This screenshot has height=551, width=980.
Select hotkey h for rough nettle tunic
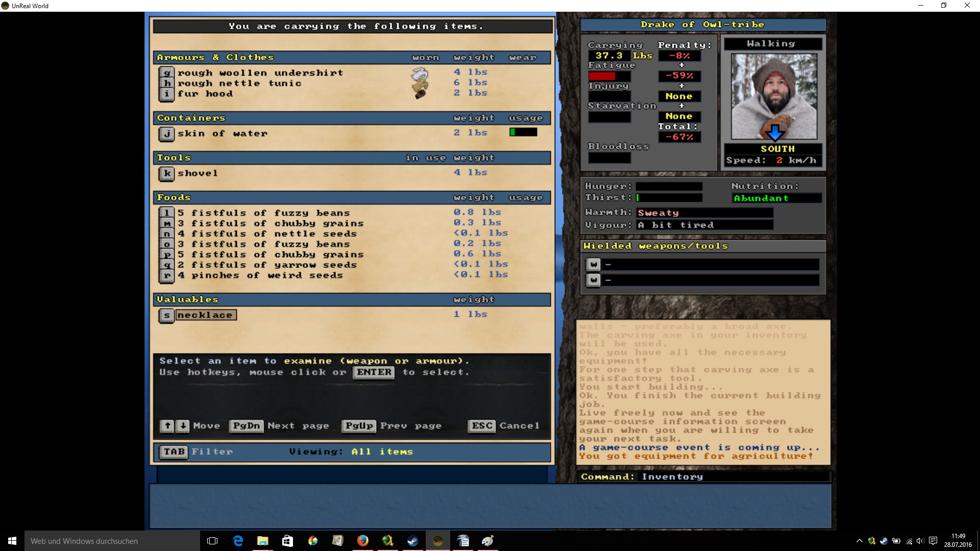(x=166, y=83)
